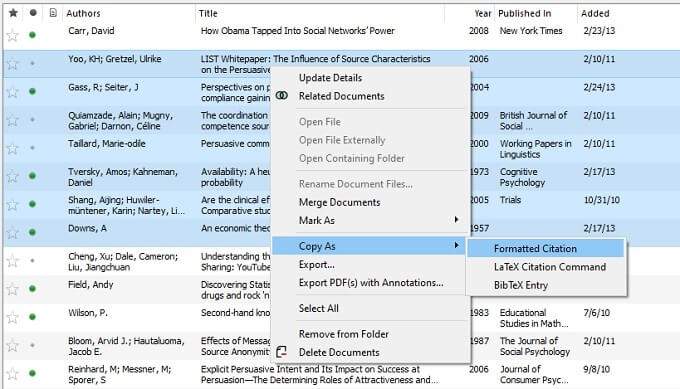
Task: Choose Delete Documents menu entry
Action: click(339, 353)
